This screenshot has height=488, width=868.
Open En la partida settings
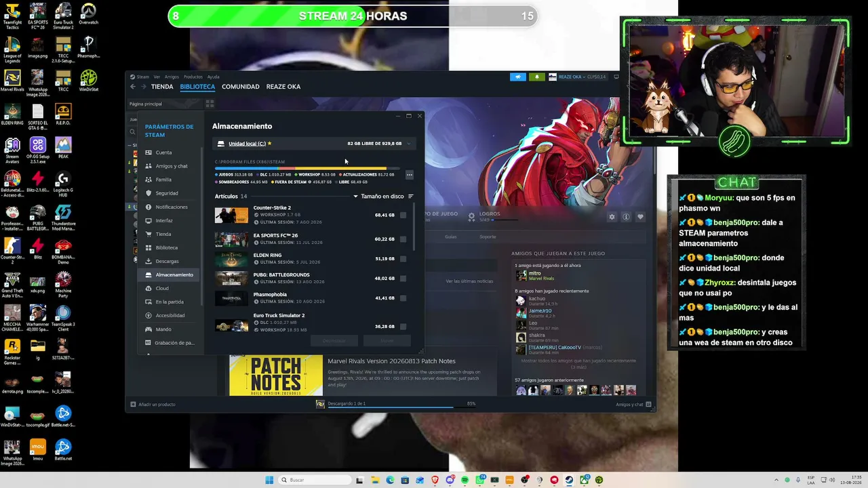[170, 302]
